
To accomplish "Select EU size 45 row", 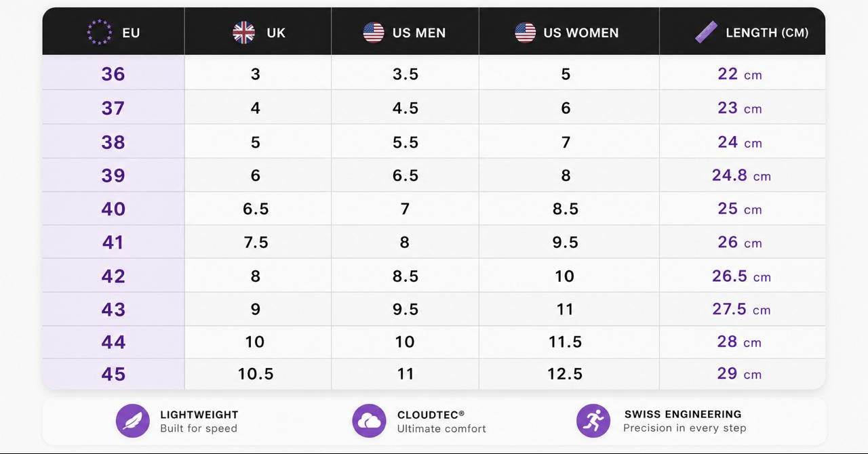I will (x=434, y=374).
